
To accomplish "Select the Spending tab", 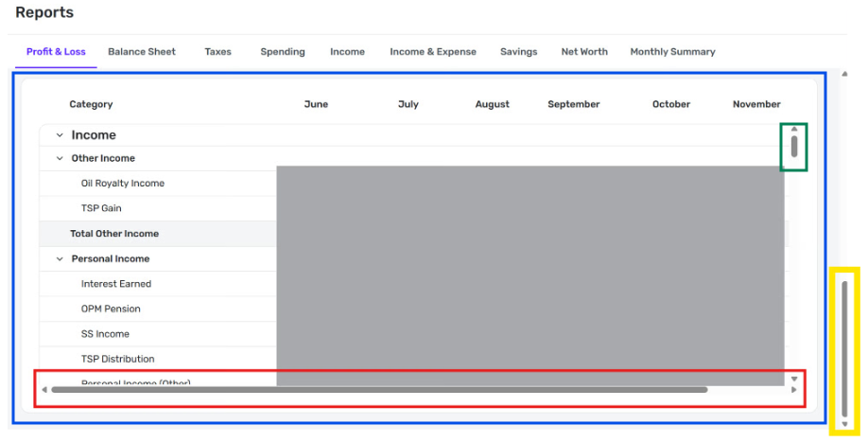I will click(283, 51).
